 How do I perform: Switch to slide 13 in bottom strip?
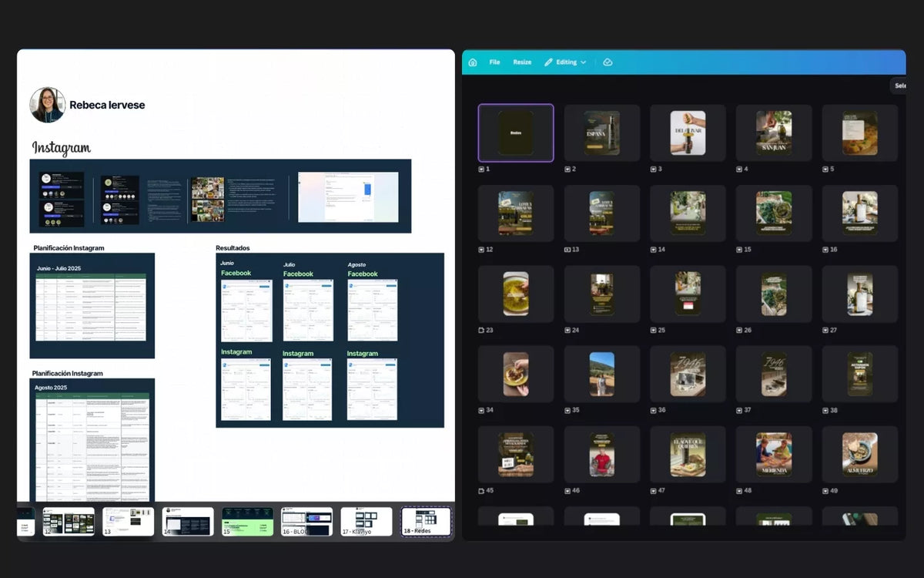[x=129, y=522]
